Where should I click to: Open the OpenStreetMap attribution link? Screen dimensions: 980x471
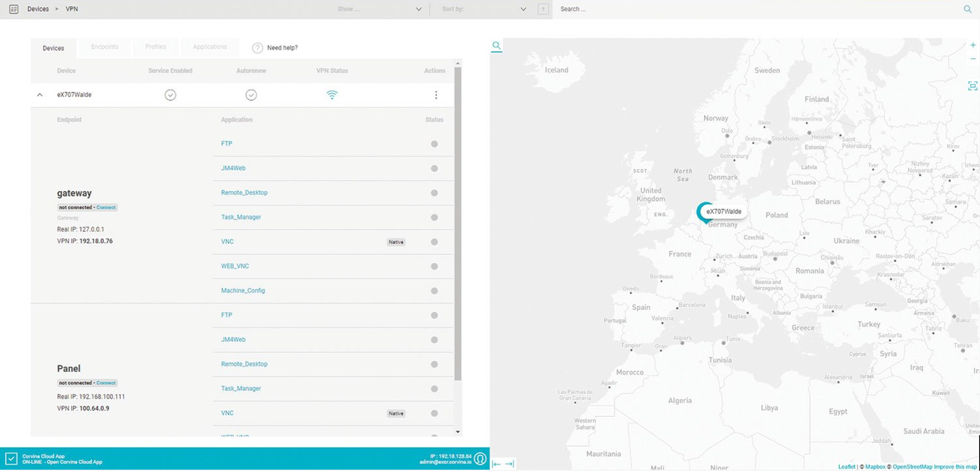point(912,467)
